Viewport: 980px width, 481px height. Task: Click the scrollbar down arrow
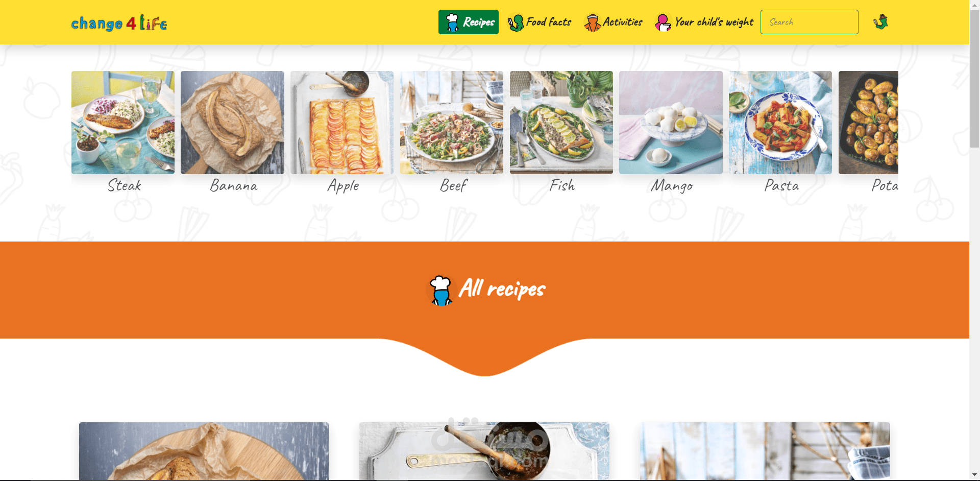pos(974,475)
